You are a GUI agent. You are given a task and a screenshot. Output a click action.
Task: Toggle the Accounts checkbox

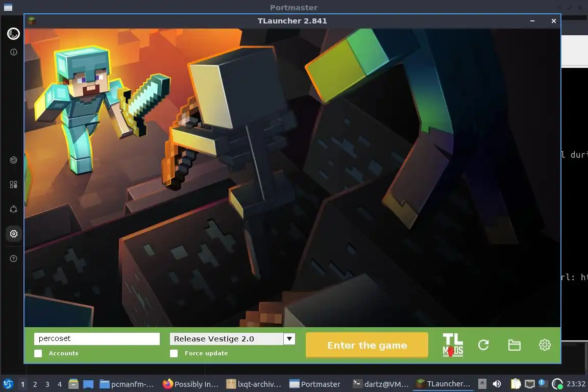38,353
